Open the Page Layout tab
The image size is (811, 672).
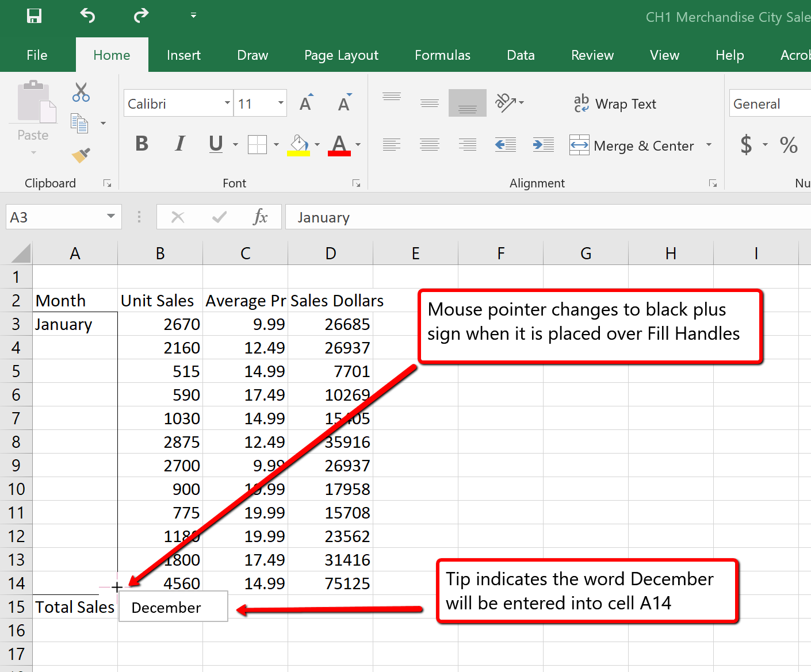341,55
